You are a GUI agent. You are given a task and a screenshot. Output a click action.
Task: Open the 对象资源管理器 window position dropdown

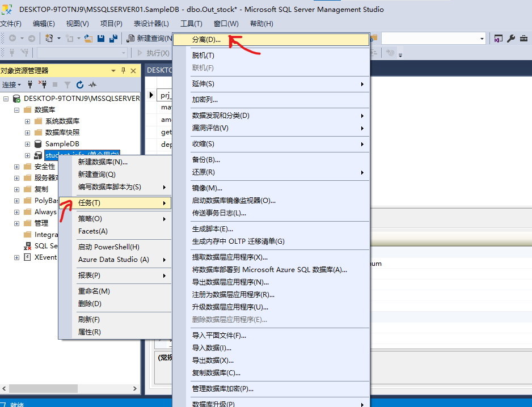tap(113, 70)
